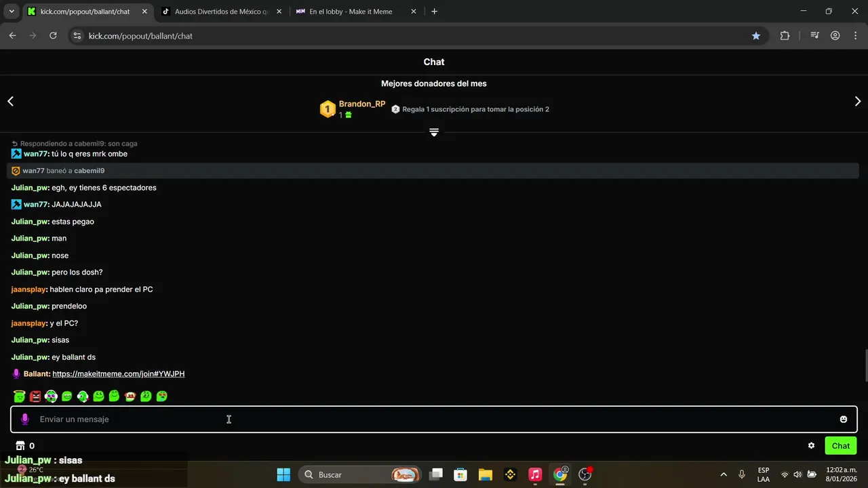
Task: View site information icon in address bar
Action: click(77, 36)
